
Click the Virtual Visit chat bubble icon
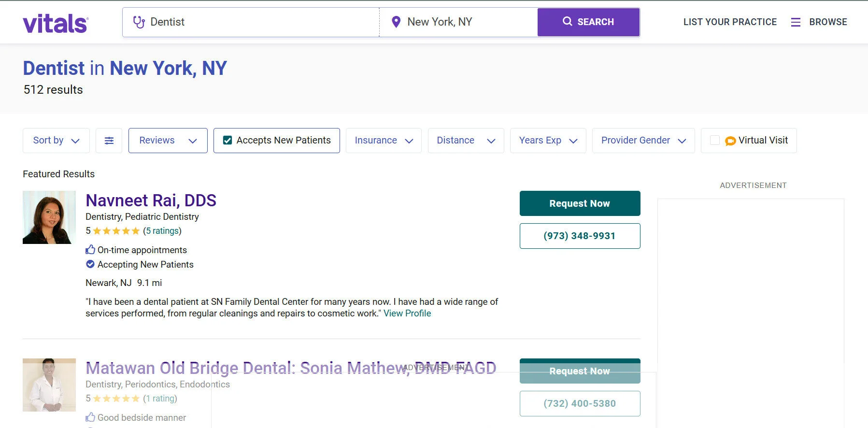(x=730, y=141)
